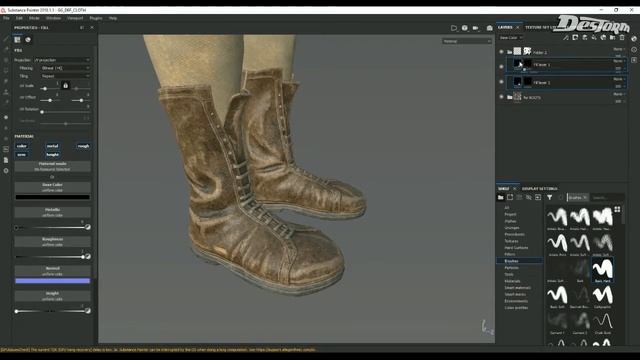Click the round clock-like icon in right dock
Screen dimensions: 640x360
pyautogui.click(x=634, y=49)
